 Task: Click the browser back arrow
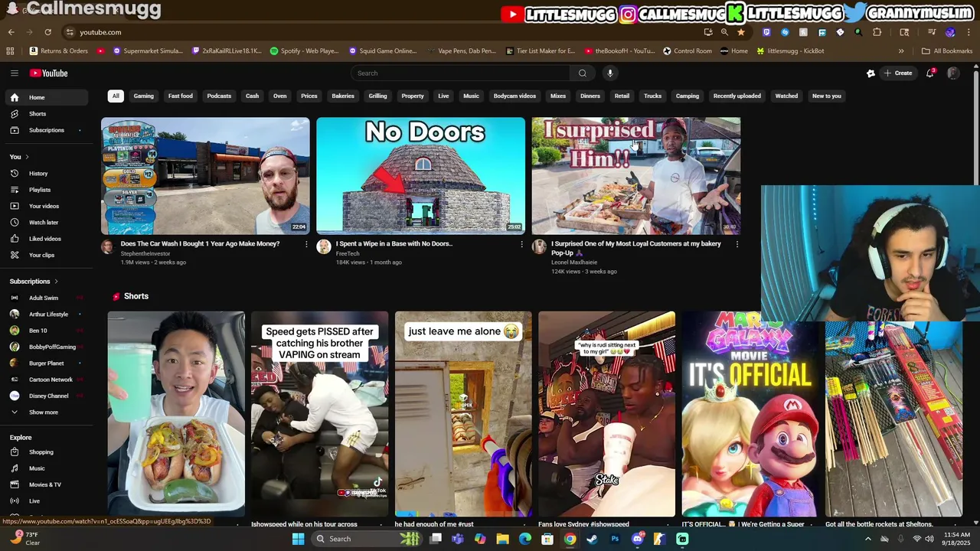coord(11,32)
